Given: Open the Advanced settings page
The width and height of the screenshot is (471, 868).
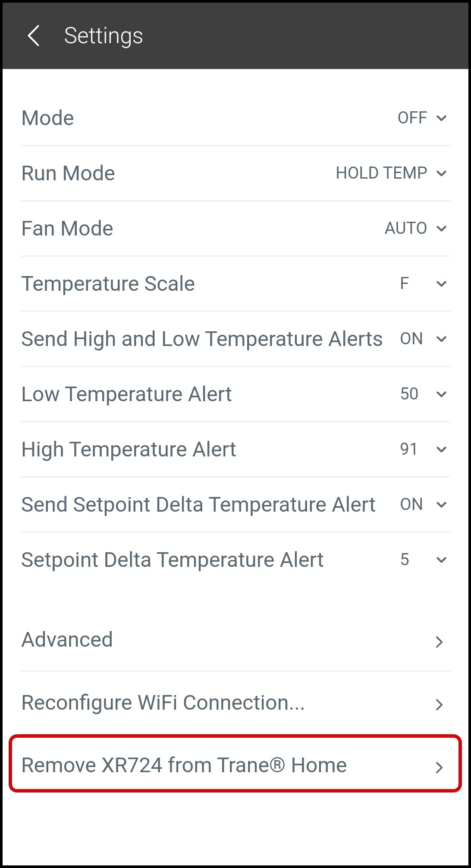Looking at the screenshot, I should point(67,640).
